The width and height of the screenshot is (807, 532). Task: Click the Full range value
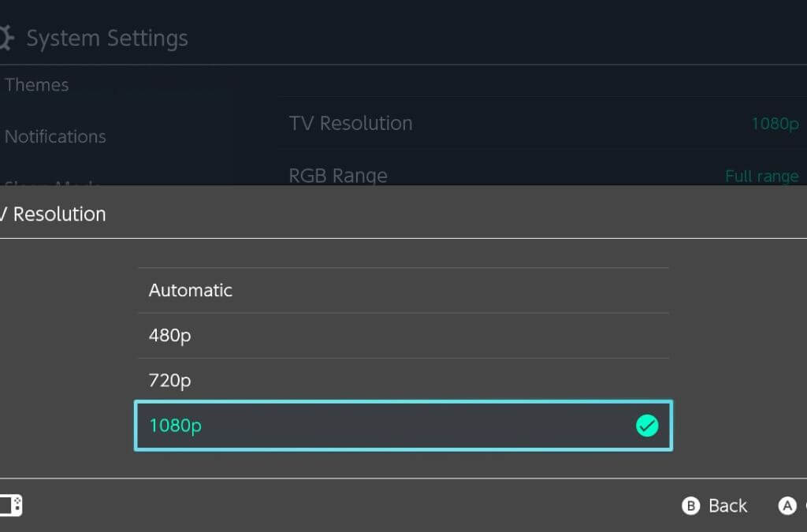(761, 176)
